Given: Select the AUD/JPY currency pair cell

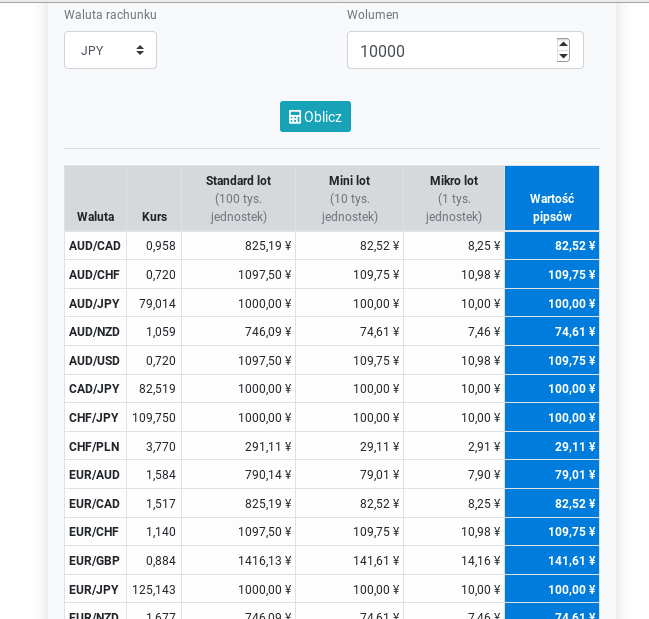Looking at the screenshot, I should [x=95, y=303].
